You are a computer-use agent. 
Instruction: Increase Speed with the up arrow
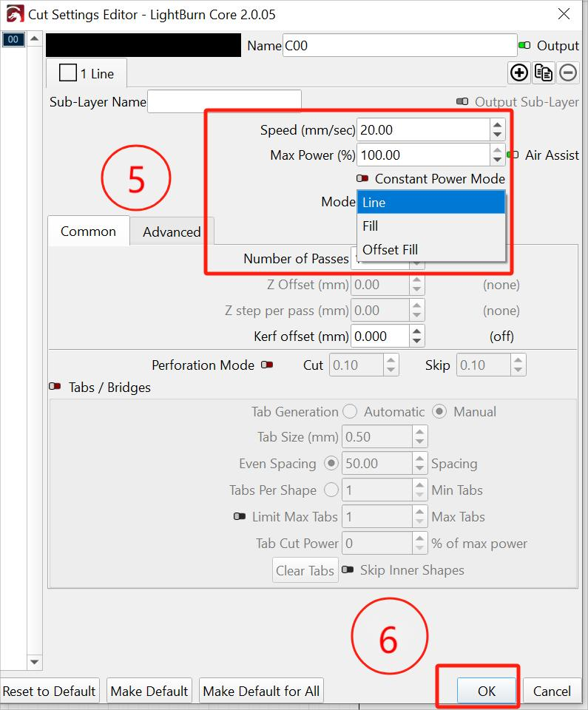pyautogui.click(x=497, y=125)
